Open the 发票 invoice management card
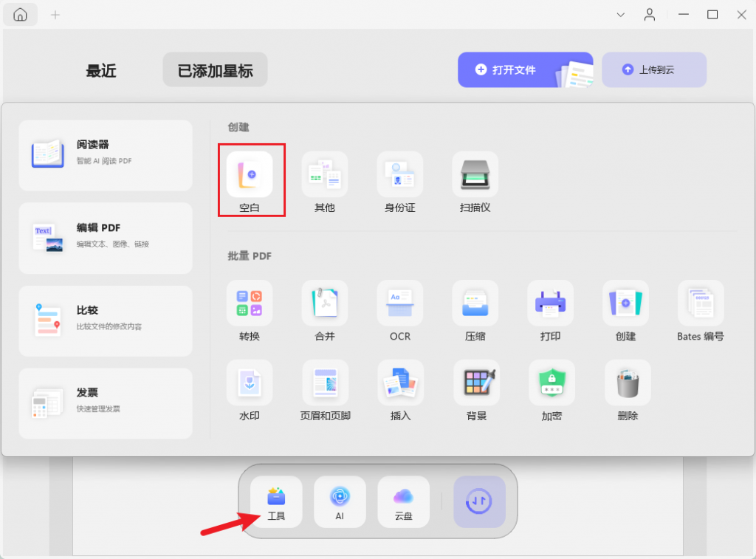 pyautogui.click(x=106, y=403)
